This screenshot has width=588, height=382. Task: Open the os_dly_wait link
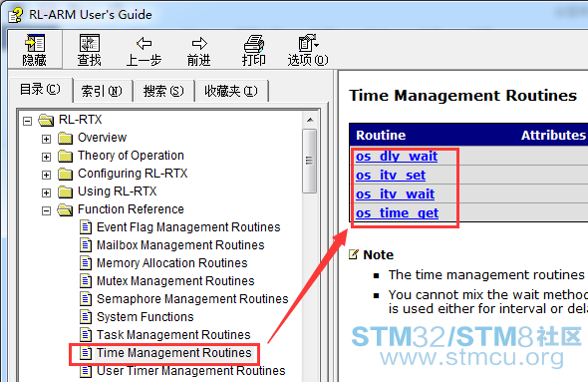[397, 157]
